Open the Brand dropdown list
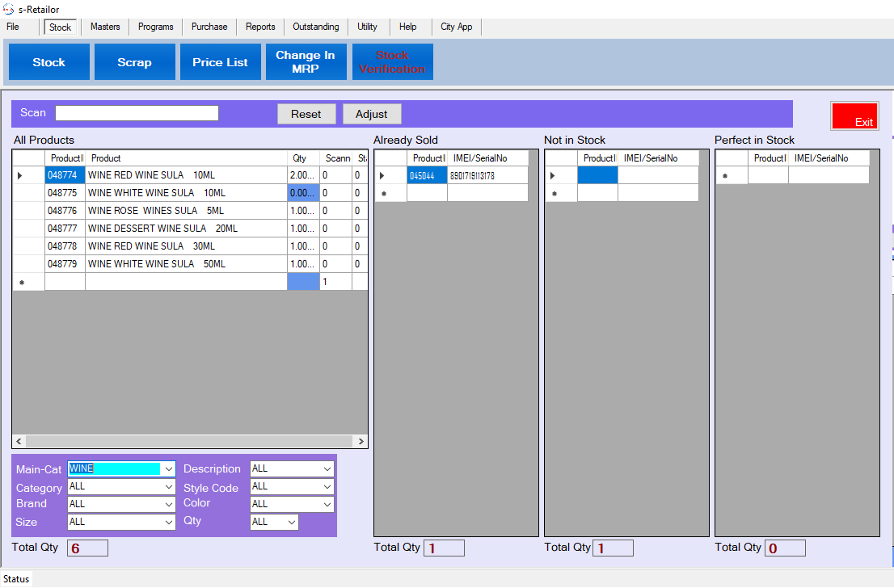Image resolution: width=894 pixels, height=588 pixels. coord(168,504)
